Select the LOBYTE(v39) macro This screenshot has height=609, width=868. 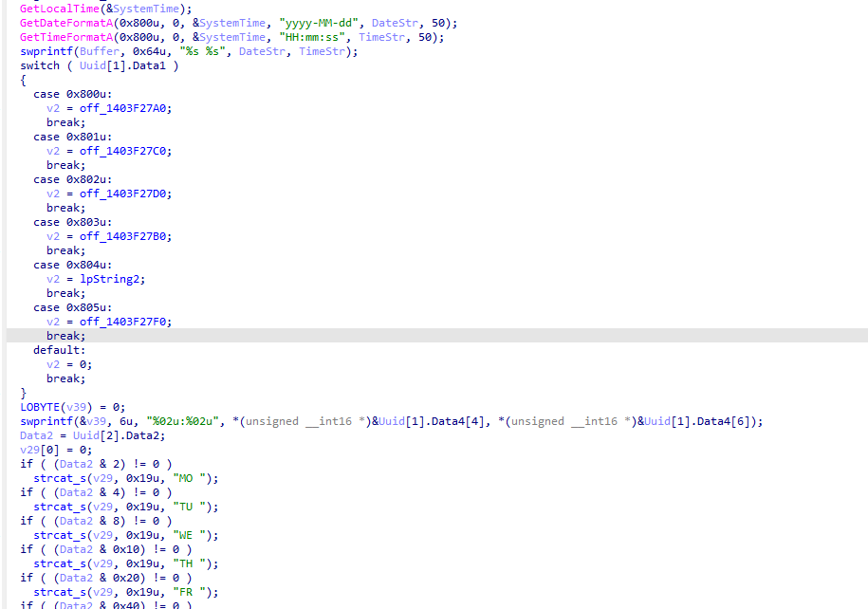56,408
